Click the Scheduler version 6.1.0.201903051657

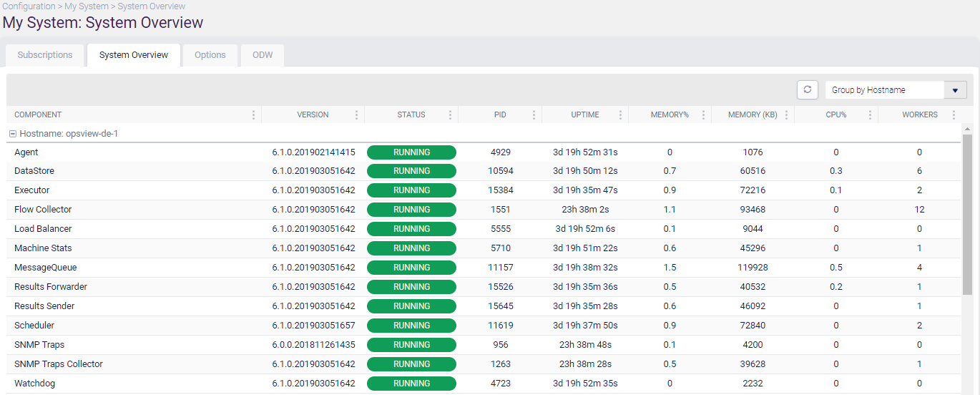pos(313,326)
